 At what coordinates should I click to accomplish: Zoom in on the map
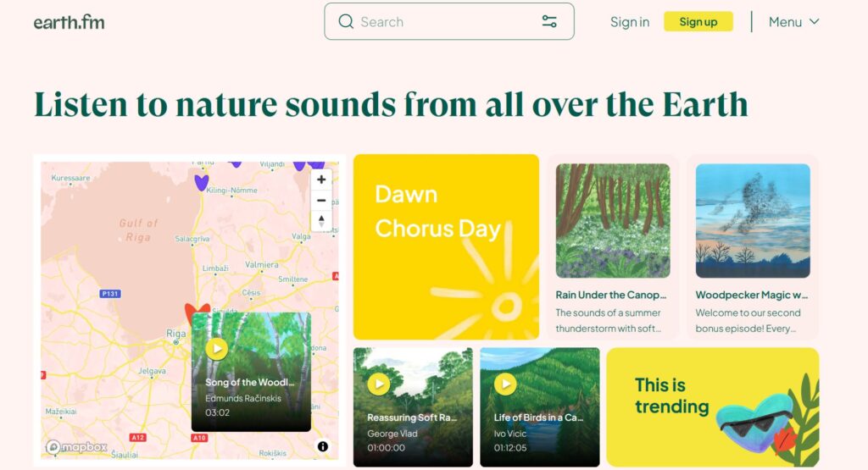[x=321, y=180]
